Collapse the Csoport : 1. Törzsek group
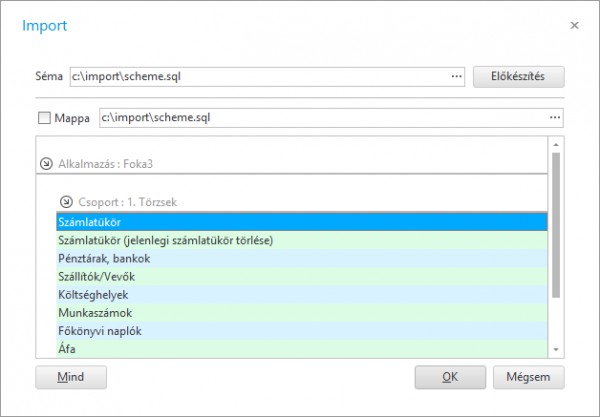The height and width of the screenshot is (417, 600). click(x=66, y=202)
